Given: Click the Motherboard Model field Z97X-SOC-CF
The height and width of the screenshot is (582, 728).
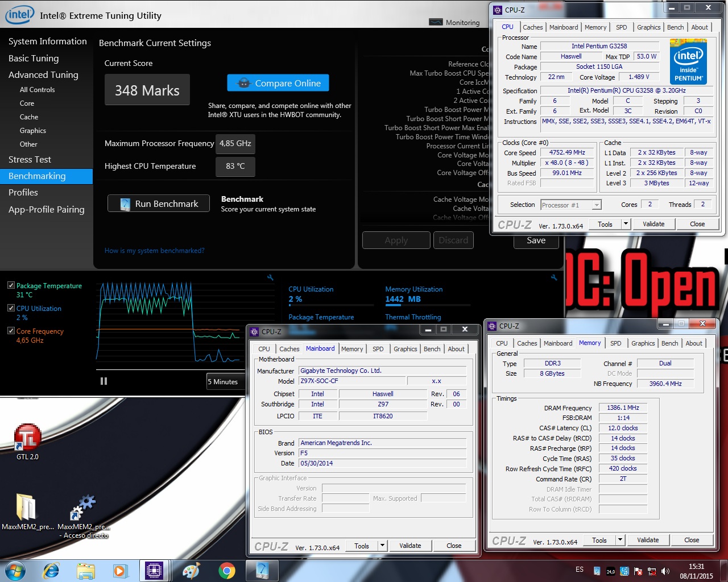Looking at the screenshot, I should [x=351, y=381].
